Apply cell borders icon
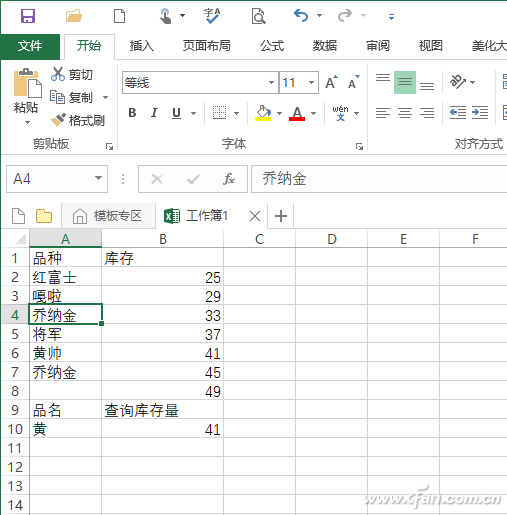 [219, 113]
